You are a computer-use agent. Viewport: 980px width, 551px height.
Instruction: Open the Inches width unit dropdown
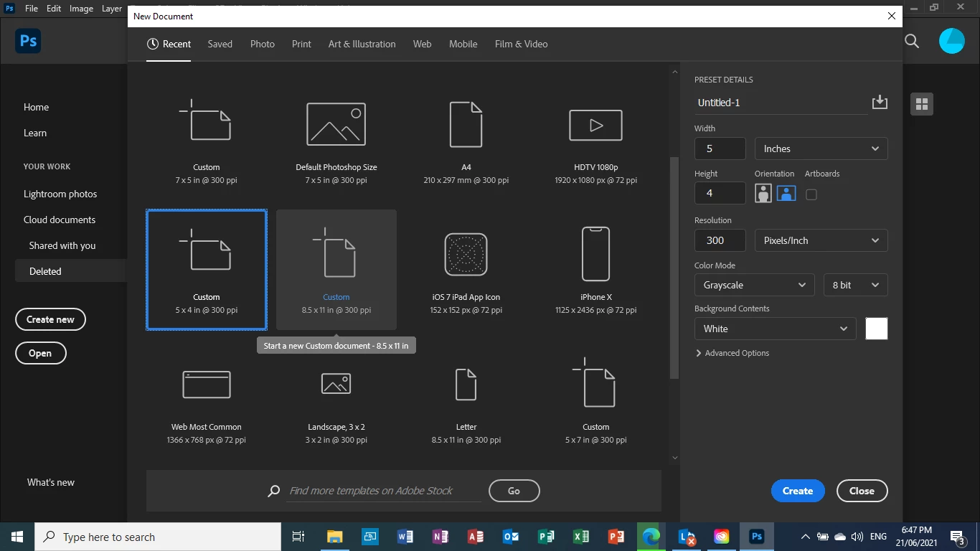[821, 149]
